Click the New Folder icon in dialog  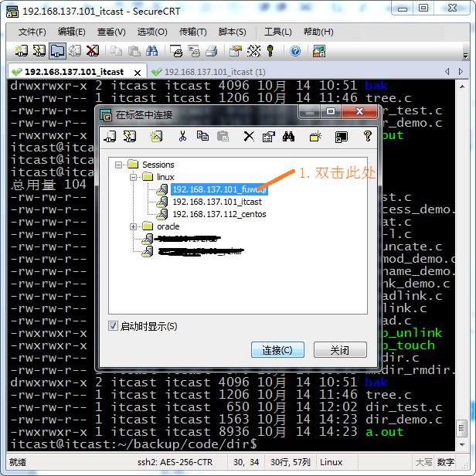click(315, 136)
